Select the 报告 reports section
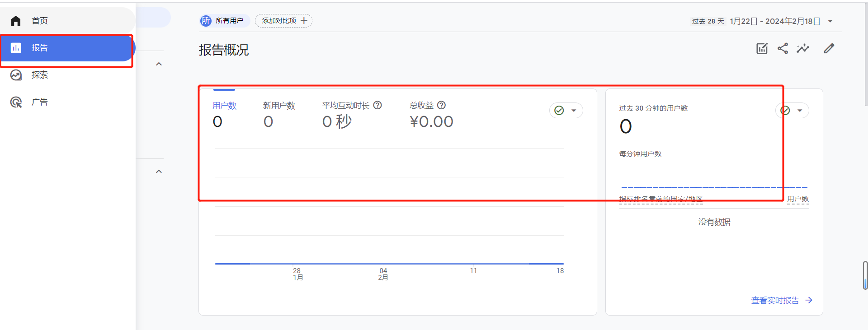 [67, 48]
